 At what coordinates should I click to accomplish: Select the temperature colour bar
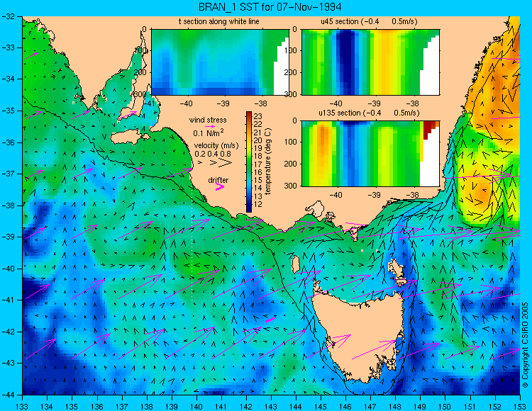click(249, 162)
